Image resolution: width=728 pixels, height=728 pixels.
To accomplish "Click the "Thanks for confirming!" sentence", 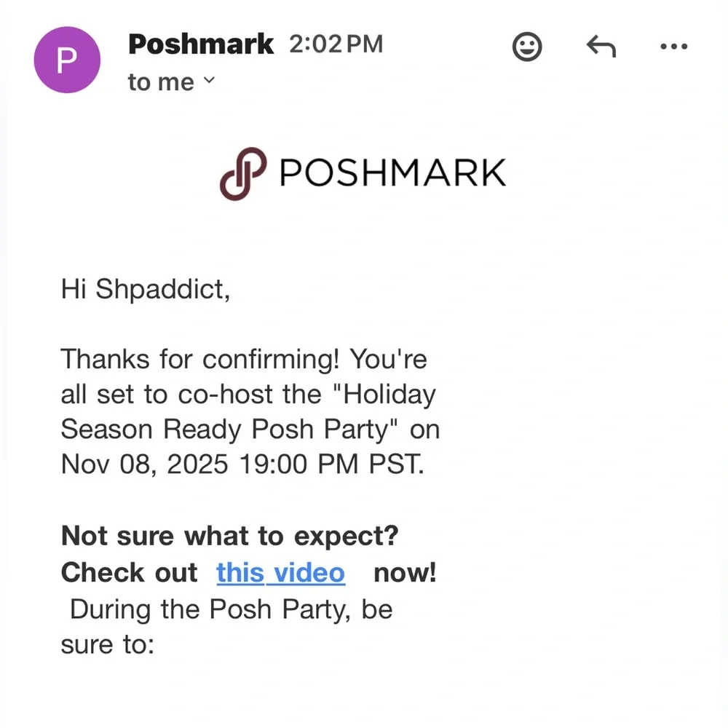I will coord(201,359).
